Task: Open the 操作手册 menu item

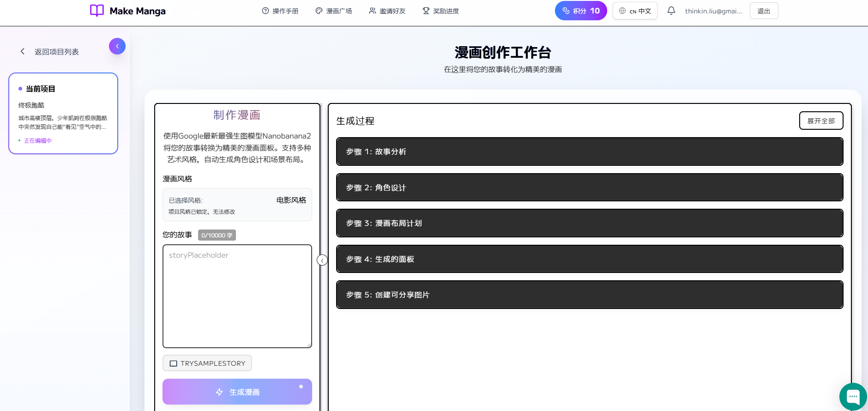Action: [x=280, y=11]
